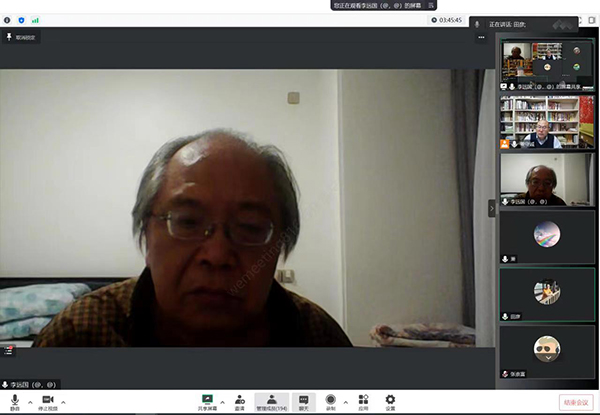Check the green network signal icon
This screenshot has width=600, height=415.
coord(35,20)
